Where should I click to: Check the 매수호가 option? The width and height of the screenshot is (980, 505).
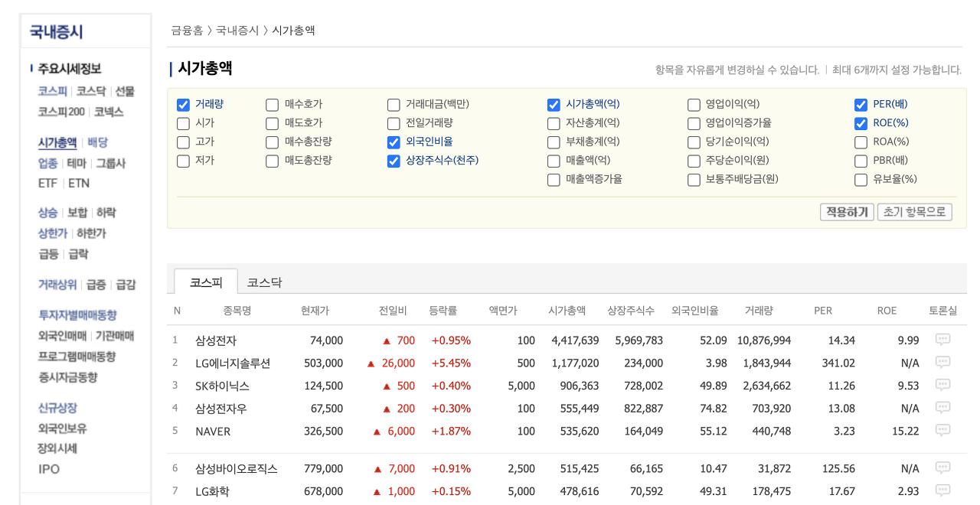click(272, 105)
